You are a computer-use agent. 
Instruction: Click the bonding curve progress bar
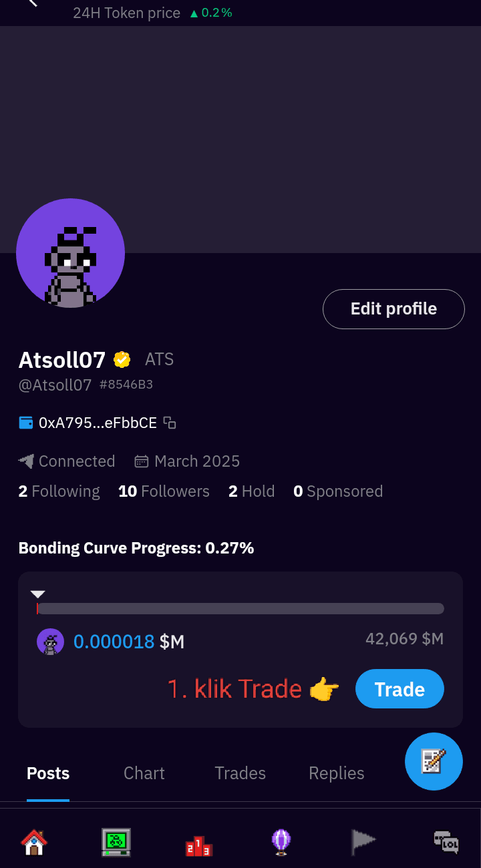240,608
